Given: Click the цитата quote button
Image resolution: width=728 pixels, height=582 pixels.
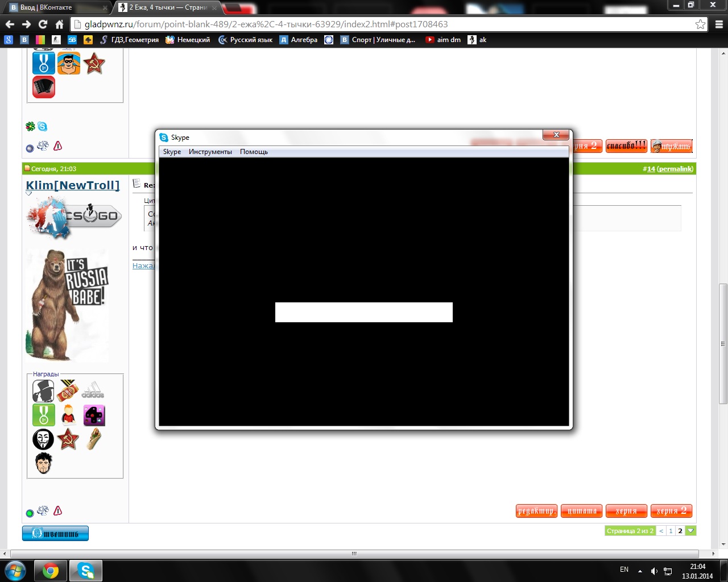Looking at the screenshot, I should (x=581, y=511).
